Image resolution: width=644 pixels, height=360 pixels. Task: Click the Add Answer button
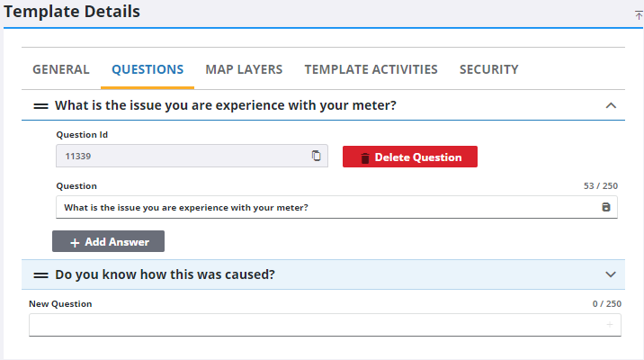click(x=108, y=241)
